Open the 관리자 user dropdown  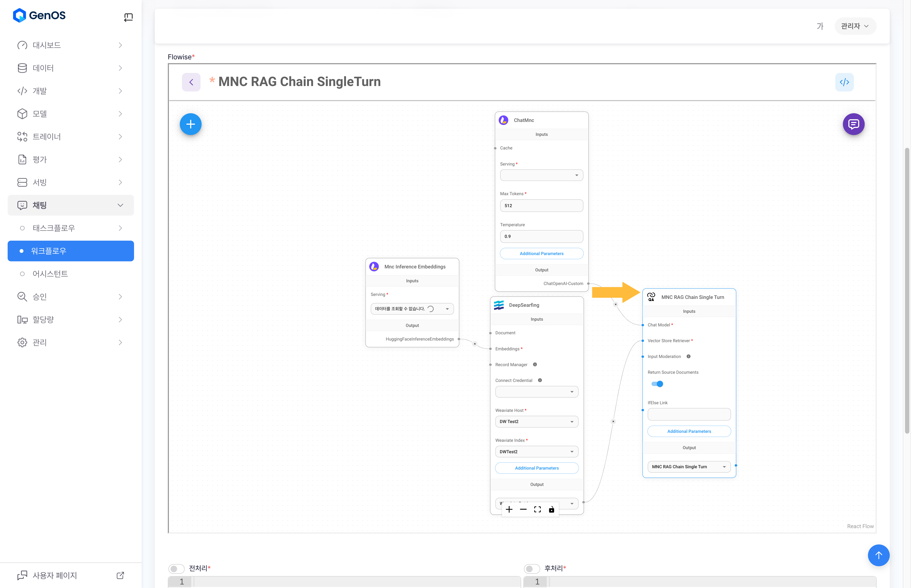[855, 26]
